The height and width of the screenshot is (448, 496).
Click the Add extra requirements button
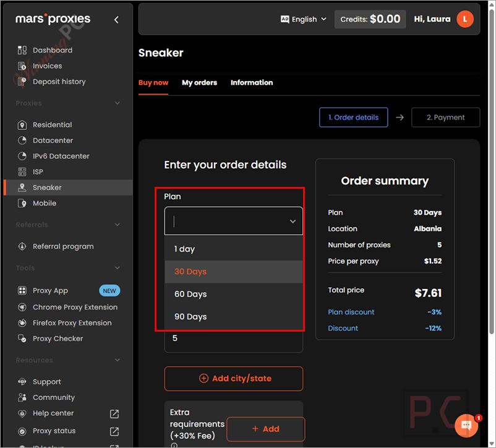[266, 429]
